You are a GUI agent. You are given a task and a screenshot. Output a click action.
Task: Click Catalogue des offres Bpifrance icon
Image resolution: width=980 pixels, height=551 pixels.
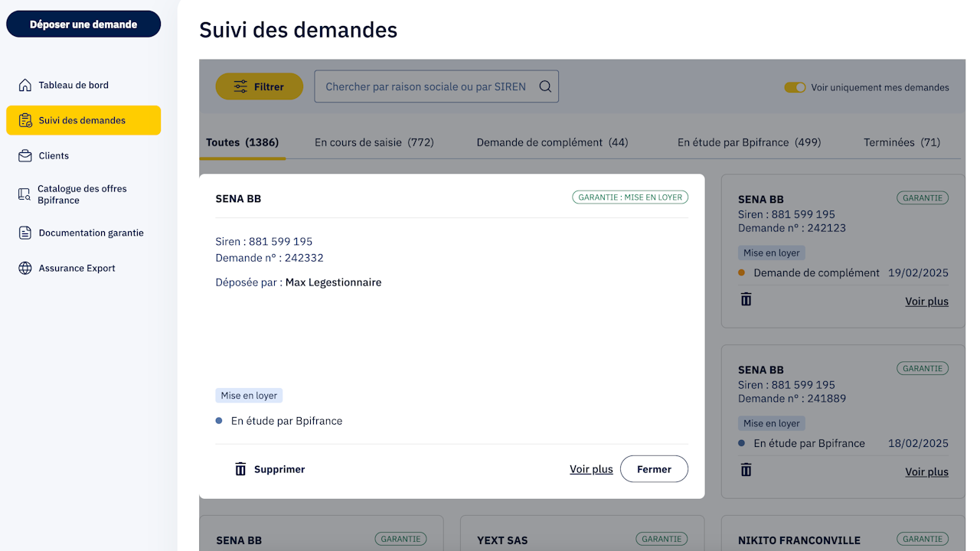25,194
